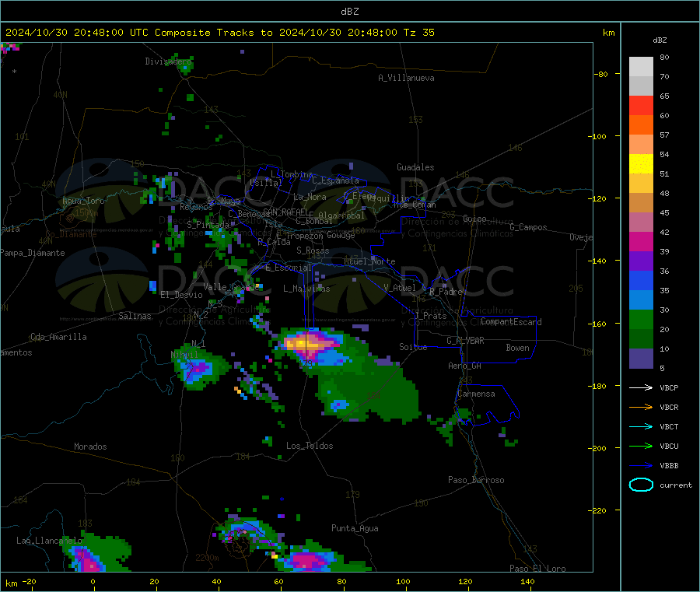Click the white VBCP arrow in legend

tap(641, 387)
